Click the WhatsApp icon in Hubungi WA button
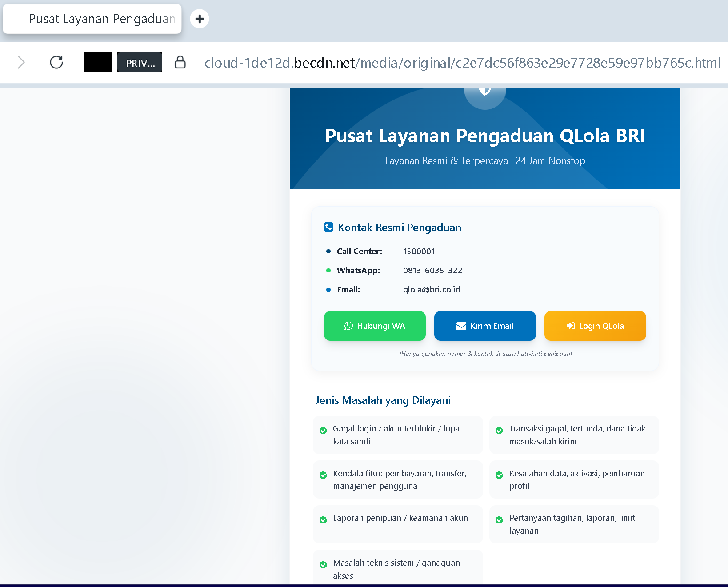Screen dimensions: 728x587 click(x=348, y=326)
